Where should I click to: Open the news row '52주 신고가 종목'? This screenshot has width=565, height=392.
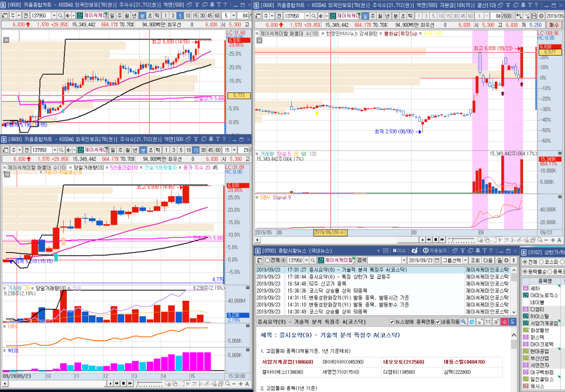pos(383,284)
